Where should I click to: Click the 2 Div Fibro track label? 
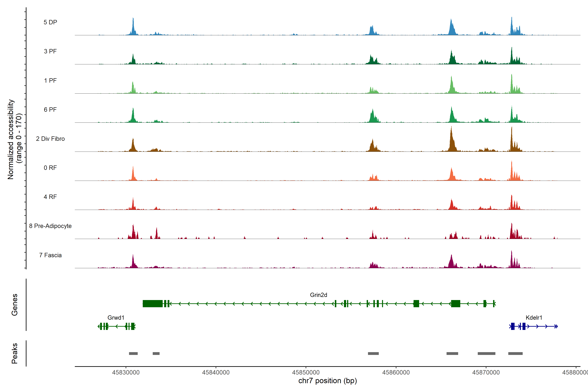(50, 139)
